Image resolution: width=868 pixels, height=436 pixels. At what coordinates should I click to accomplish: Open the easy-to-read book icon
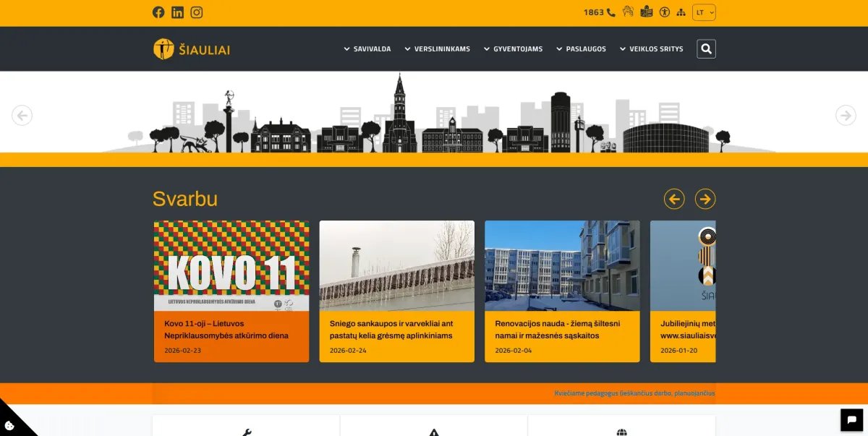click(646, 12)
